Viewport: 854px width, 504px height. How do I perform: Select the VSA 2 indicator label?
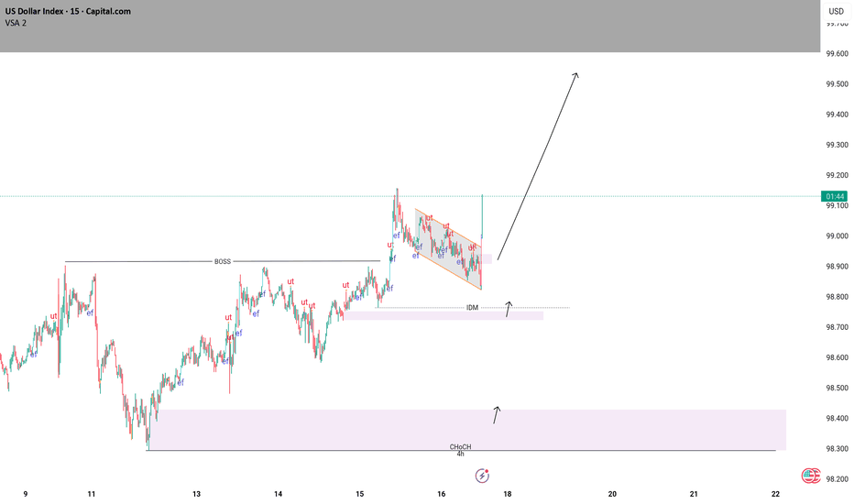click(x=16, y=23)
